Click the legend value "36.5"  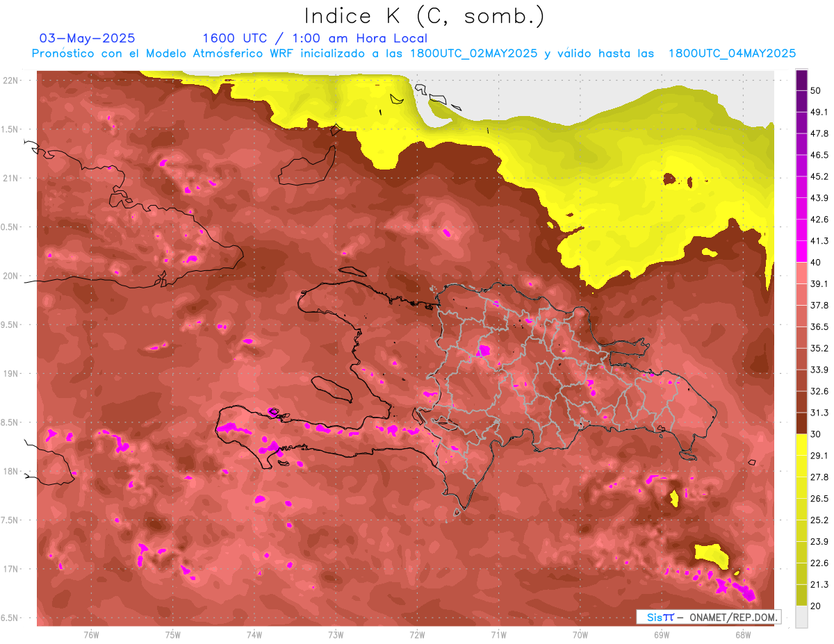pos(820,327)
